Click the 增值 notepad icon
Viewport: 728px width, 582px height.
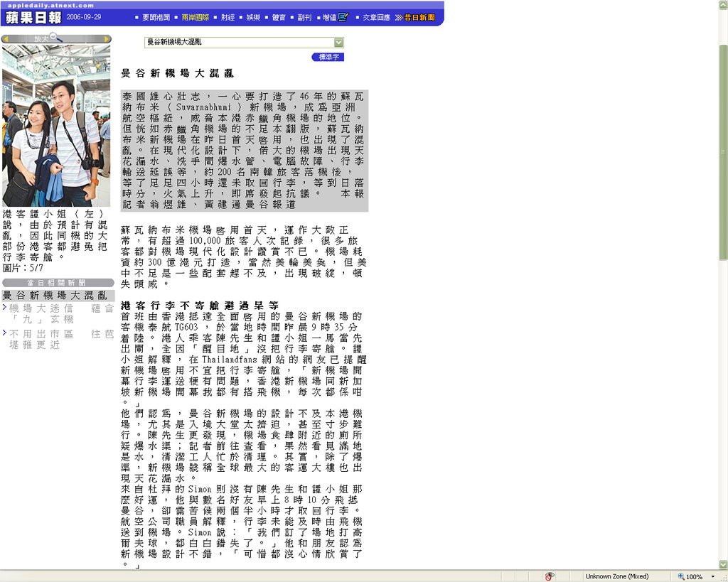tap(343, 17)
